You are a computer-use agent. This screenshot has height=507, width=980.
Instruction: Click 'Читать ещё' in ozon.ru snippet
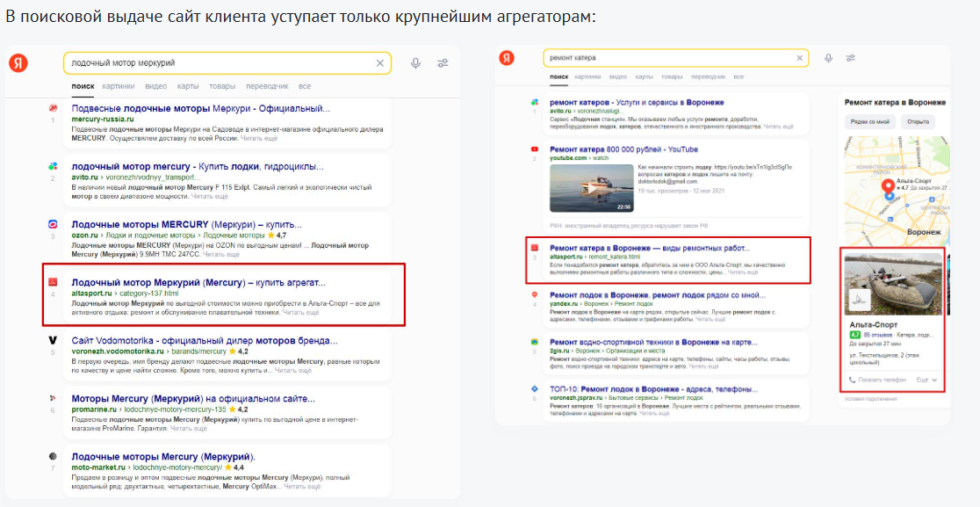coord(220,255)
